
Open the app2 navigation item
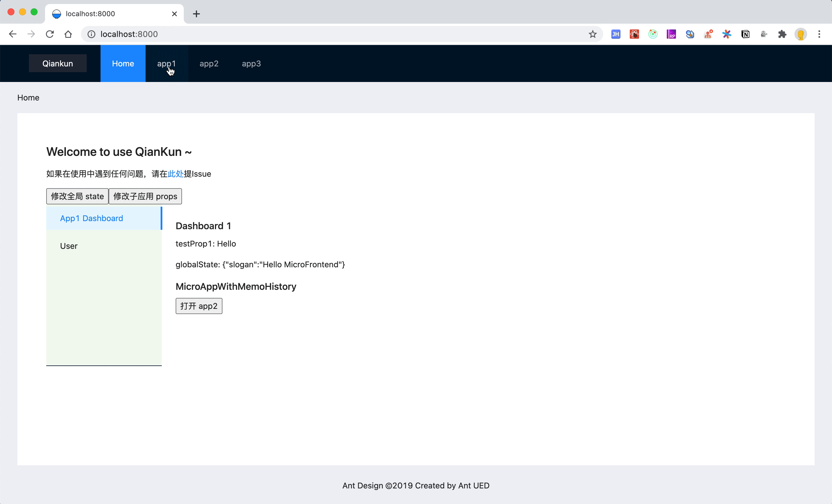point(209,64)
